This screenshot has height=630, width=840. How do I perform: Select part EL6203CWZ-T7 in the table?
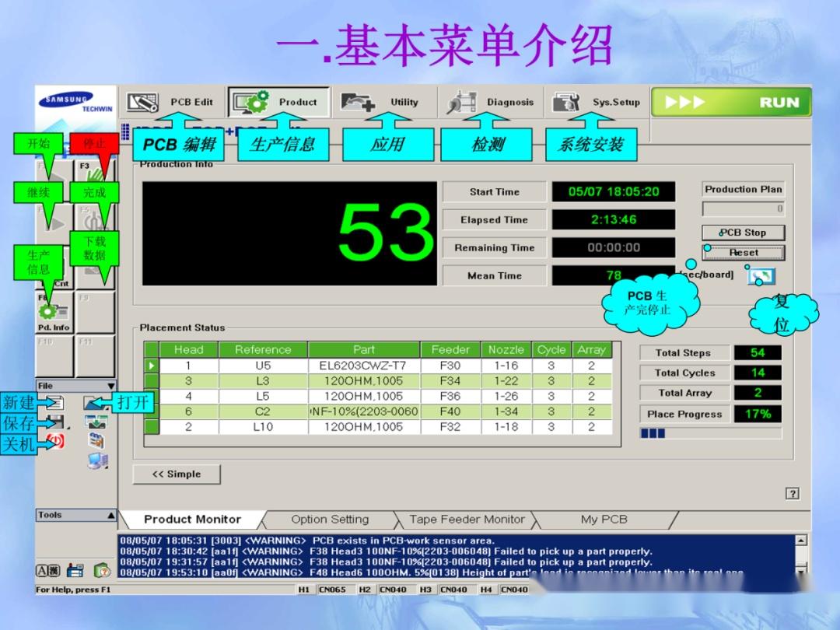[x=363, y=366]
